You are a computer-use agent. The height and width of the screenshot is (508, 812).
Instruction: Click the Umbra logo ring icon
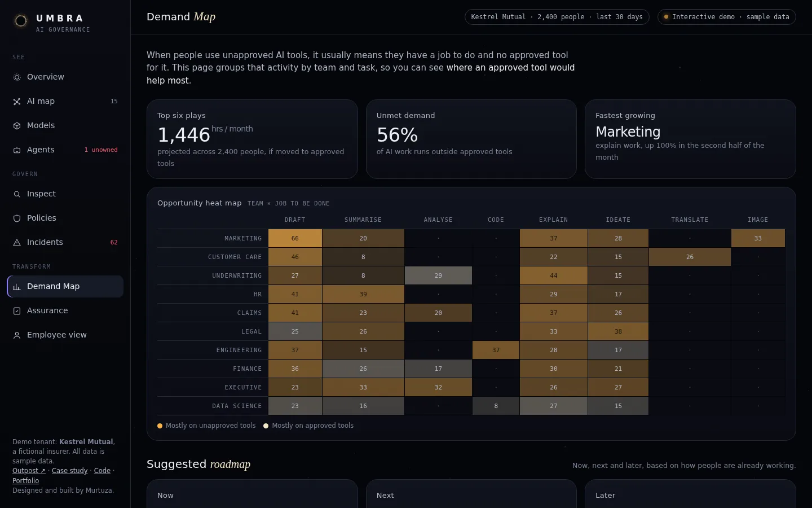click(21, 21)
